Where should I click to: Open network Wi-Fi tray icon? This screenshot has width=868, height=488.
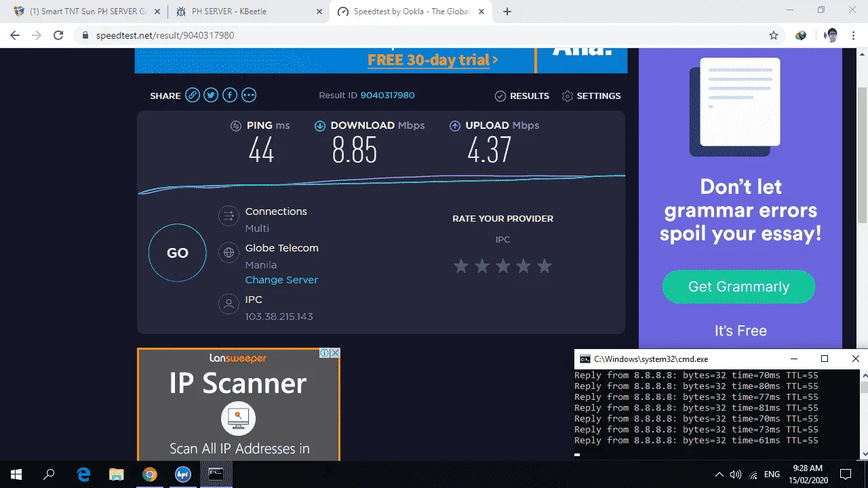(753, 474)
